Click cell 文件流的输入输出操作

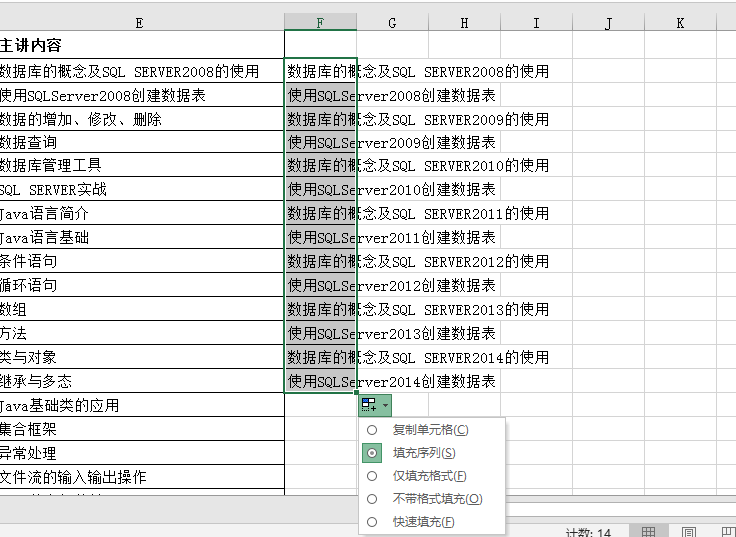click(x=142, y=477)
